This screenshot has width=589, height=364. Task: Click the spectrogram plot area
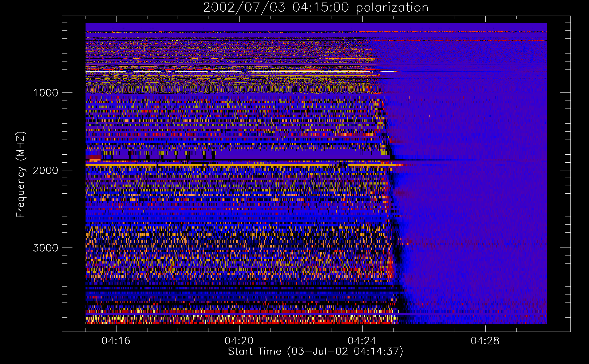click(316, 174)
